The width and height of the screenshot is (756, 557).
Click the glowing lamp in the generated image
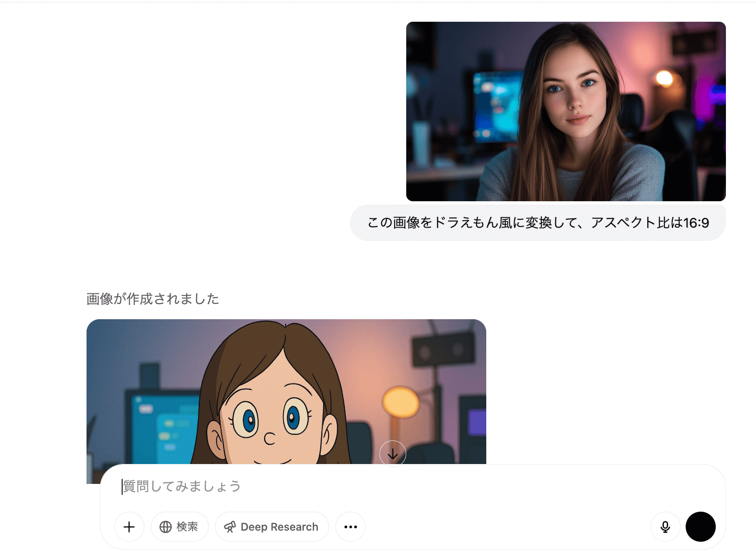(400, 402)
